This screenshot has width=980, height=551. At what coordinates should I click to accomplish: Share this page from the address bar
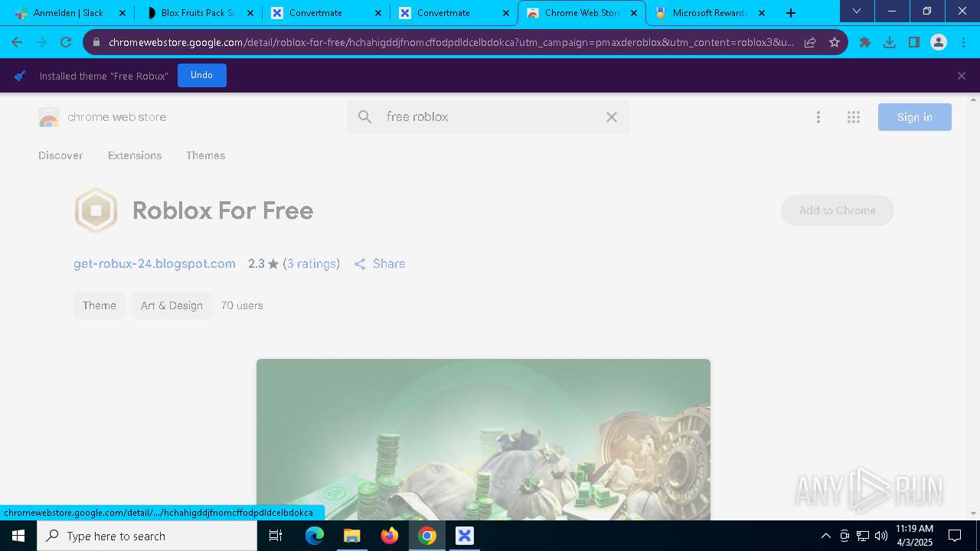click(810, 42)
